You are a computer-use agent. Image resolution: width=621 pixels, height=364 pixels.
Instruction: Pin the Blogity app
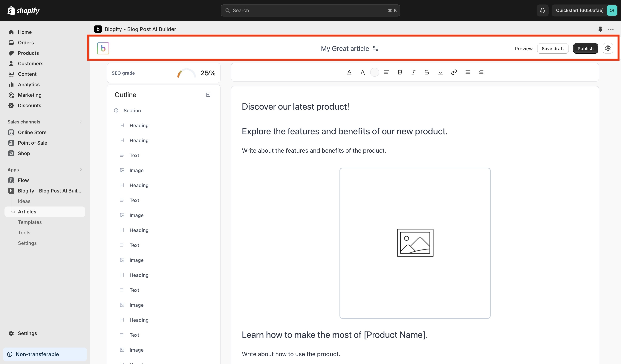tap(600, 29)
